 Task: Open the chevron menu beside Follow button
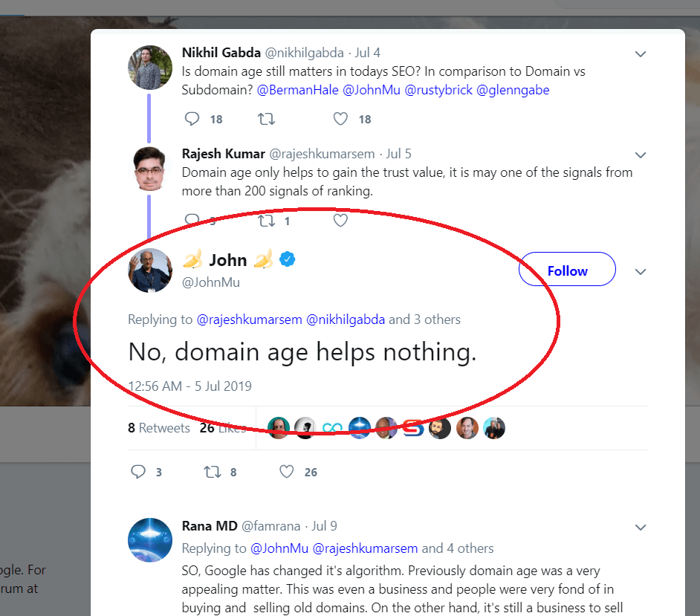(x=640, y=272)
